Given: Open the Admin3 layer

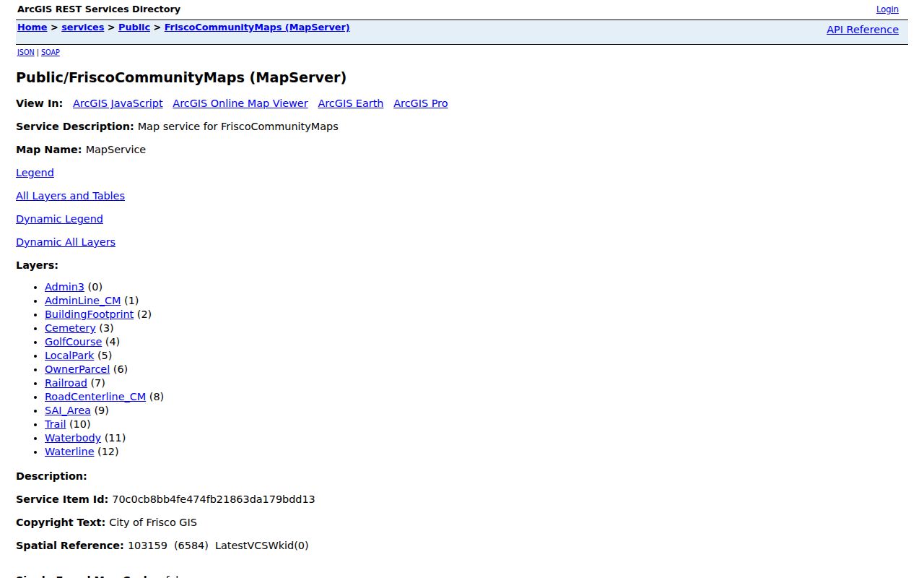Looking at the screenshot, I should pyautogui.click(x=64, y=287).
